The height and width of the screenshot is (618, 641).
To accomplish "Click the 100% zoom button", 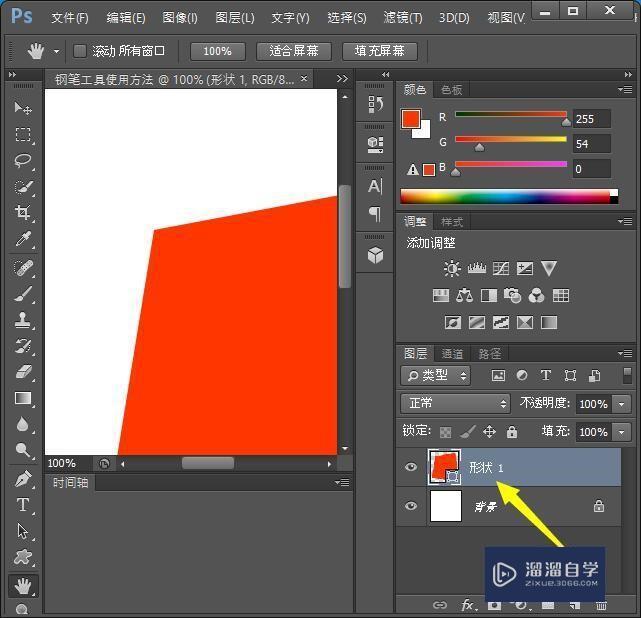I will pos(218,51).
